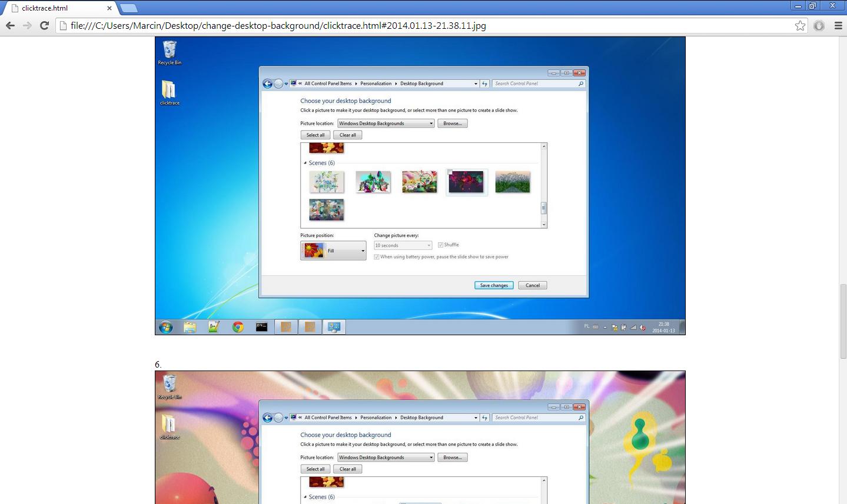Select fifth Scenes wallpaper with green road

(x=513, y=182)
